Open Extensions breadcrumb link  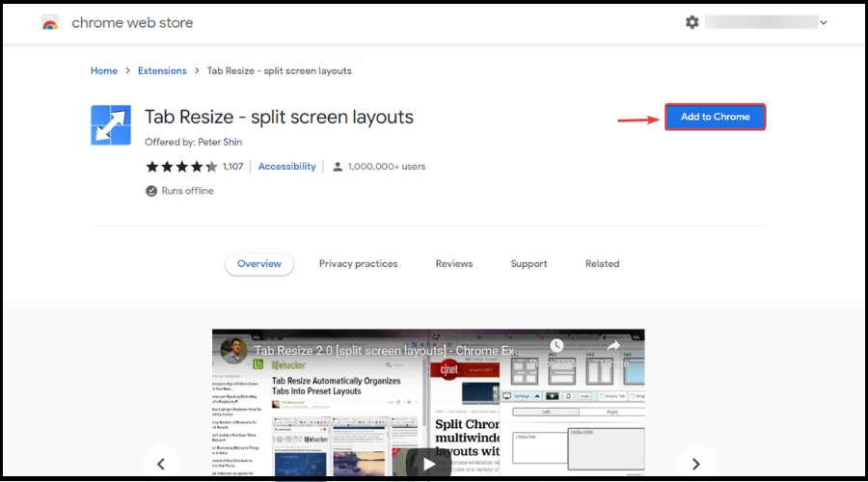pyautogui.click(x=162, y=70)
